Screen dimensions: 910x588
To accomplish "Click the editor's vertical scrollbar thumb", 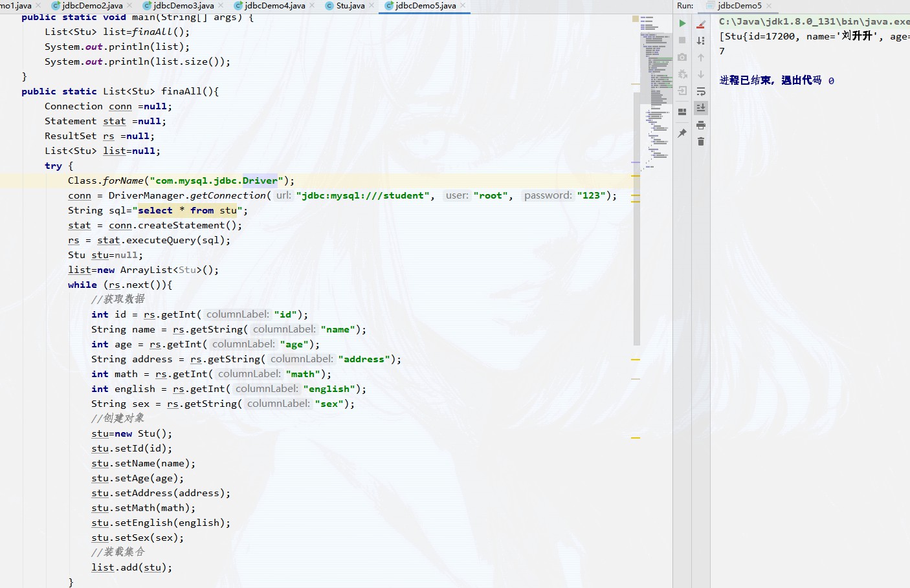I will click(637, 220).
